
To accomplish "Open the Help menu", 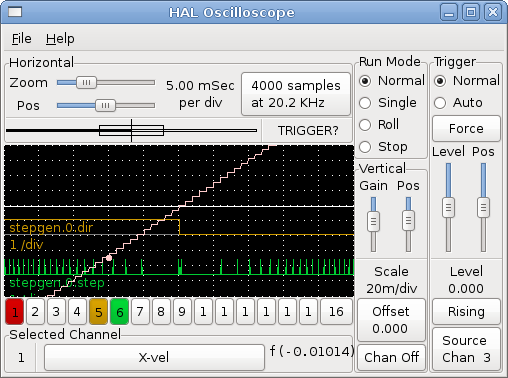I will [60, 39].
